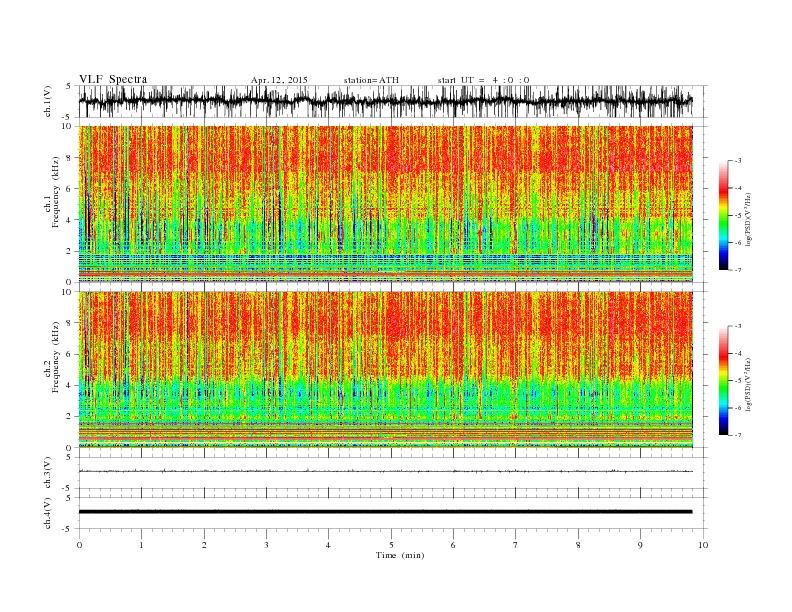Click the "2" tick on the Time axis
The height and width of the screenshot is (612, 792).
(x=204, y=545)
